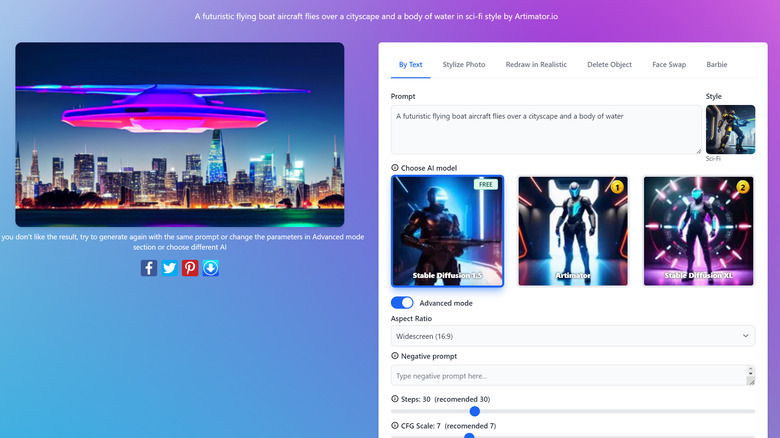Share the image on Facebook
Image resolution: width=780 pixels, height=438 pixels.
point(149,268)
